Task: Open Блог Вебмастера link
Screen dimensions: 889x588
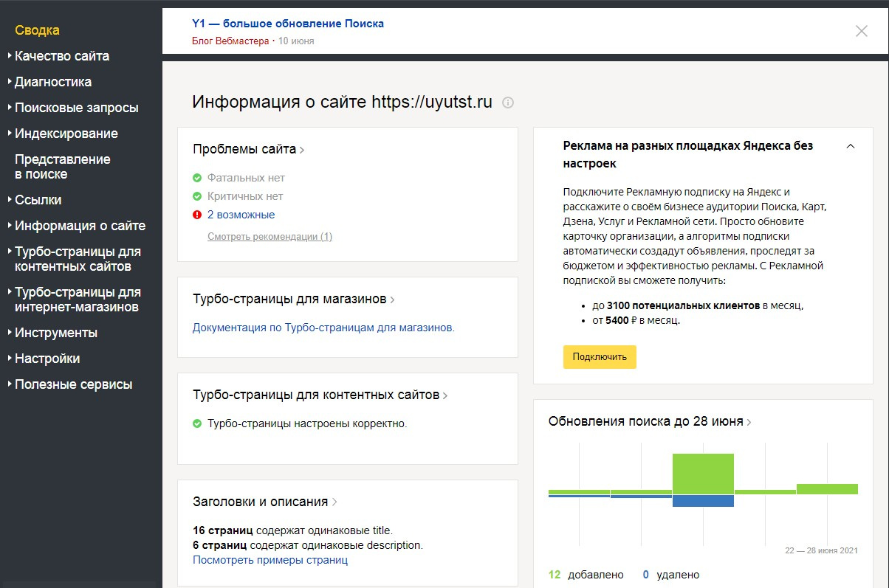Action: point(230,41)
